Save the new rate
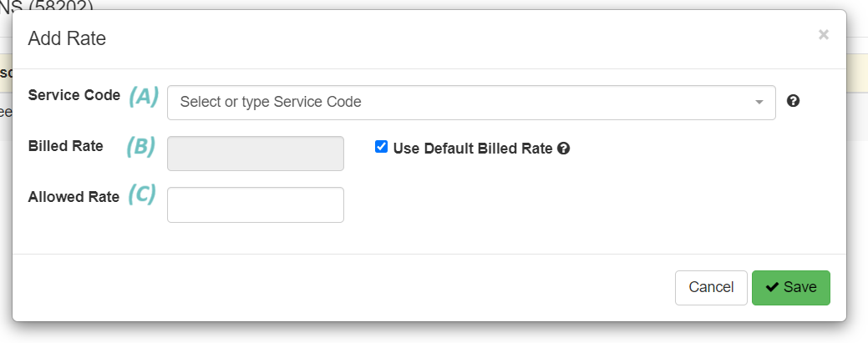 coord(790,288)
